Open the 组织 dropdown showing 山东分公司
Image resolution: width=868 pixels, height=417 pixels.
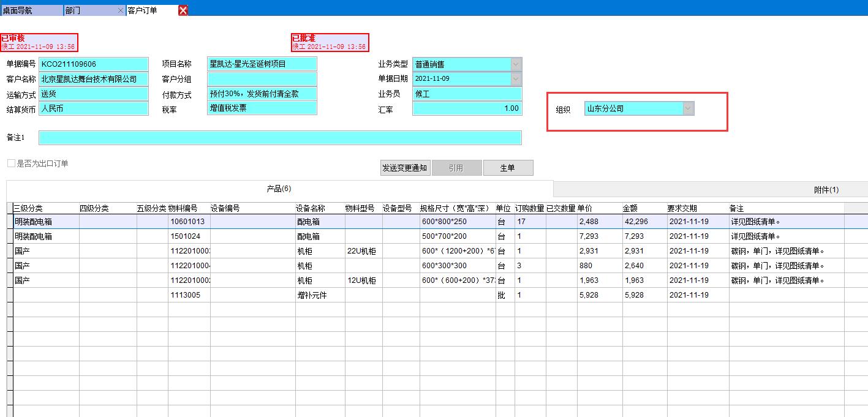689,108
